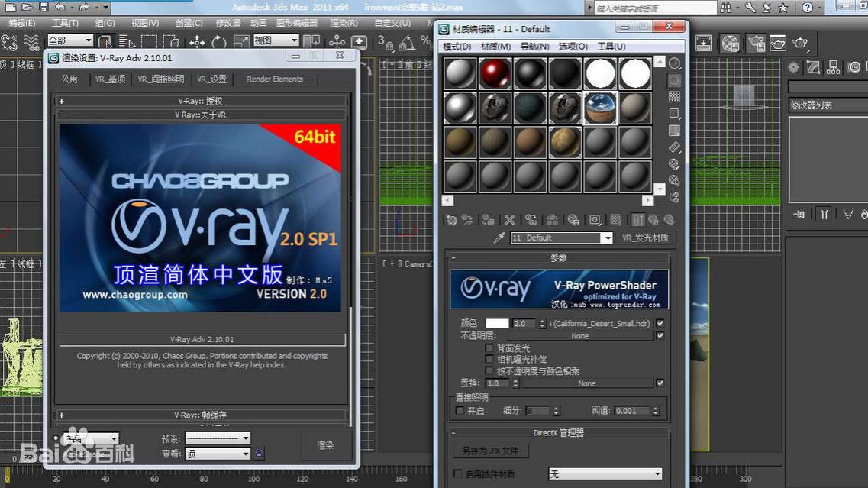This screenshot has width=868, height=488.
Task: Collapse the 参数 rollout in Material Editor
Action: pyautogui.click(x=559, y=257)
